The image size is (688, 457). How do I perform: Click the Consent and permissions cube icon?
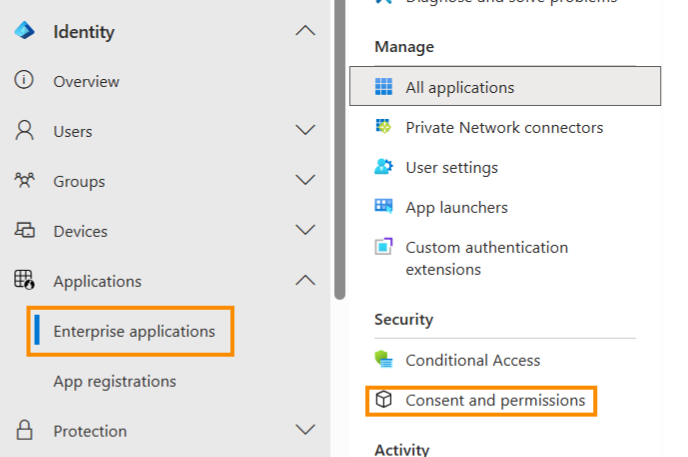(384, 400)
